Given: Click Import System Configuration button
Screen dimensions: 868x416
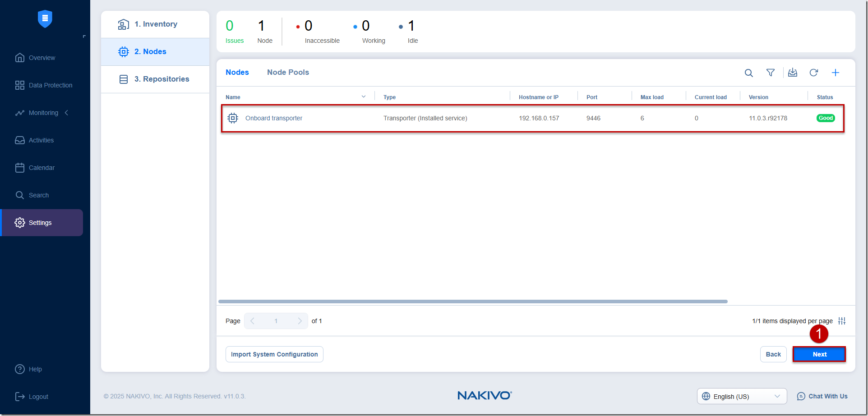Looking at the screenshot, I should (274, 354).
